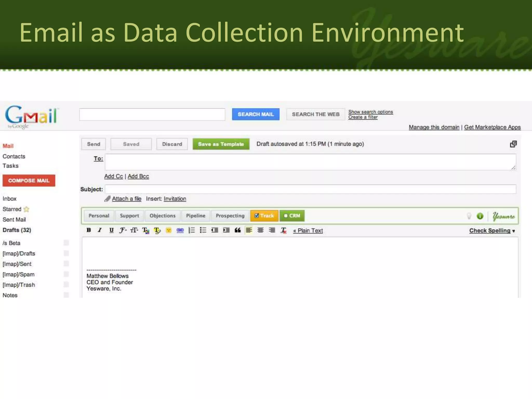Screen dimensions: 532x399
Task: Toggle italic formatting
Action: click(100, 230)
